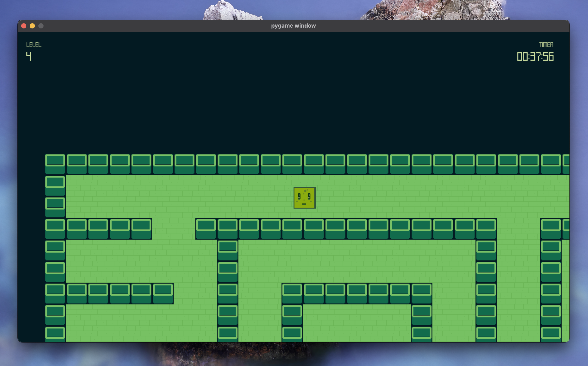Image resolution: width=588 pixels, height=366 pixels.
Task: Click the top-right corner block of inner room
Action: point(421,293)
